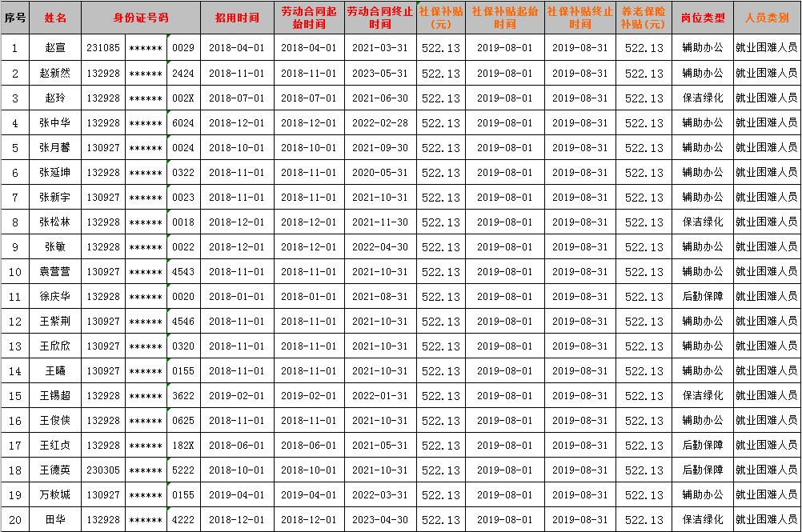Viewport: 802px width, 532px height.
Task: Select the name cell 田华
Action: [55, 520]
